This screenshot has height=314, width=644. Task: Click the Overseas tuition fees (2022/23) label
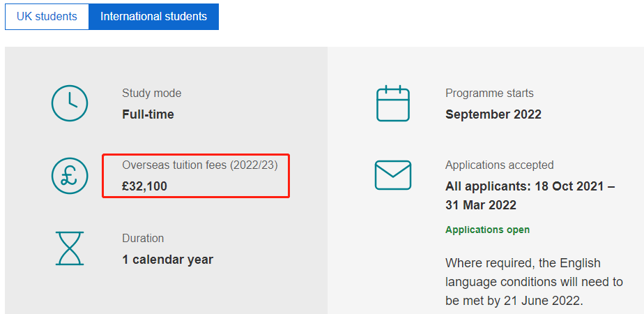pos(200,165)
